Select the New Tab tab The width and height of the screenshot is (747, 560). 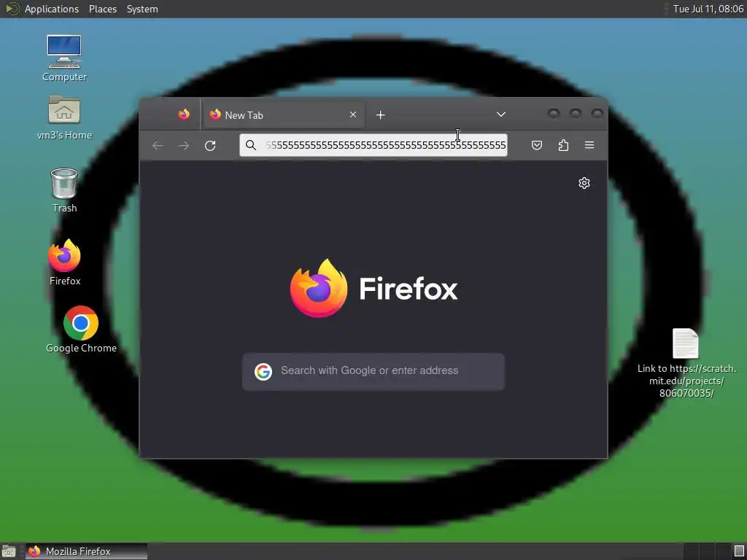click(284, 115)
